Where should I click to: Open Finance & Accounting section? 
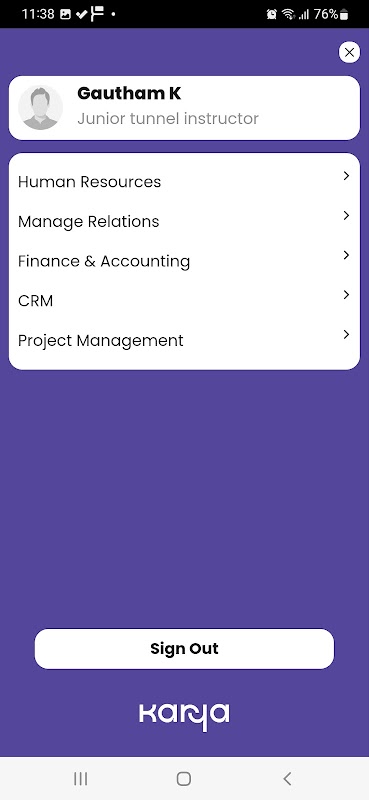click(184, 261)
